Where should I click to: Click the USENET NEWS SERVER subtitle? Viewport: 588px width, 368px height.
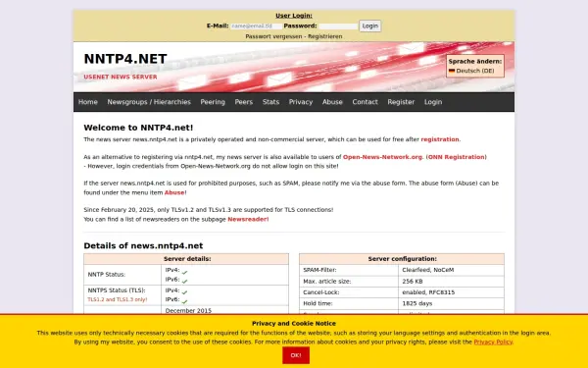(121, 77)
